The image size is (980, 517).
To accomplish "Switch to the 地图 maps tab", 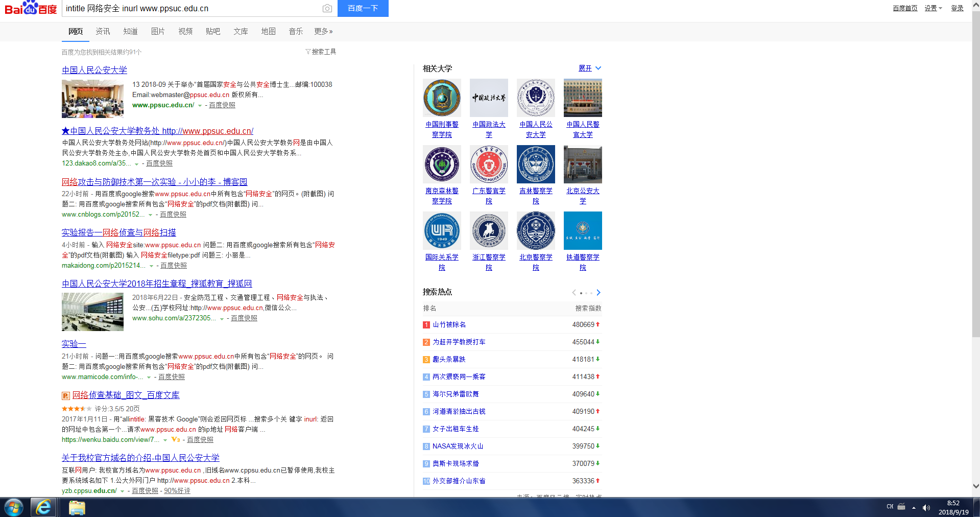I will [x=268, y=31].
